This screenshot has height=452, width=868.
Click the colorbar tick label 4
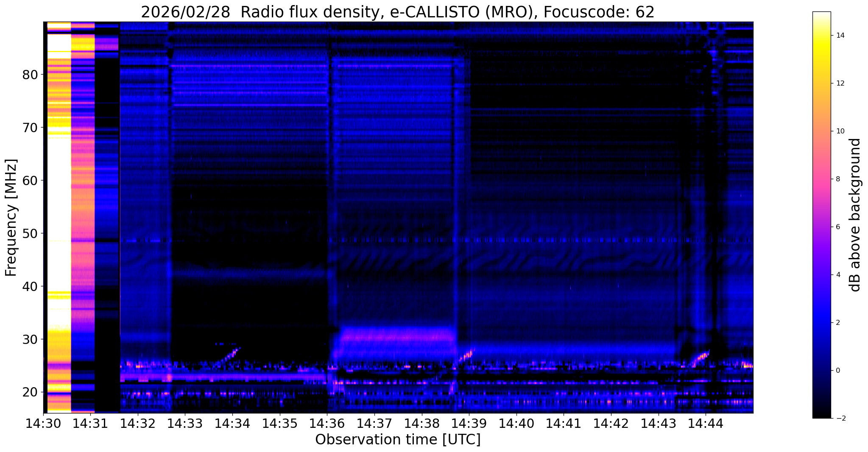pyautogui.click(x=838, y=275)
